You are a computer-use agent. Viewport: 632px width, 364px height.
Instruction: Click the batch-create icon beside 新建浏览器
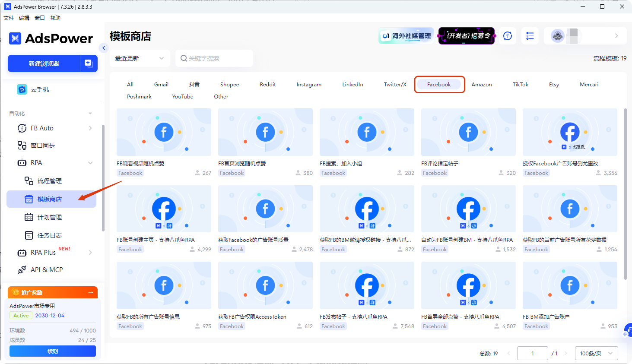(x=88, y=63)
